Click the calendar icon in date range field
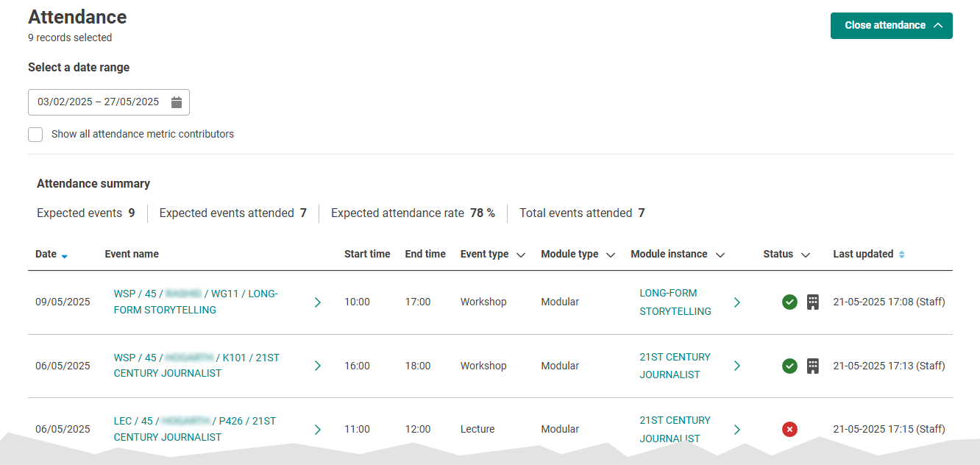980x465 pixels. [x=177, y=102]
